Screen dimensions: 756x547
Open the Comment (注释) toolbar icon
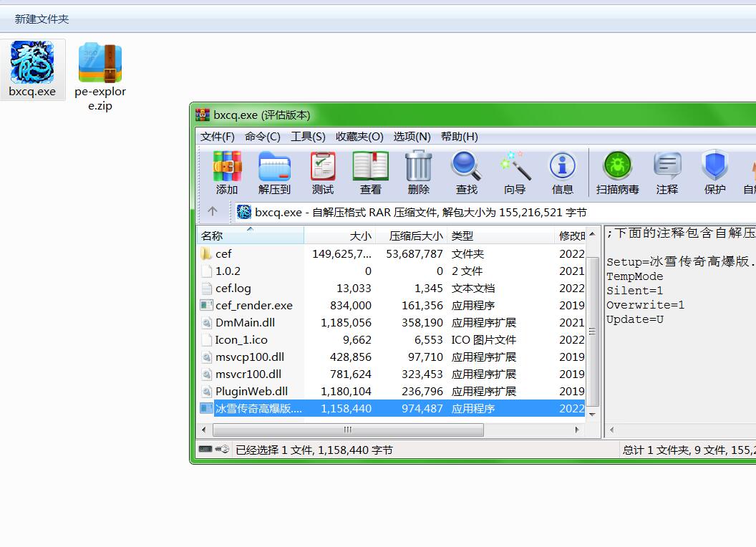point(667,173)
